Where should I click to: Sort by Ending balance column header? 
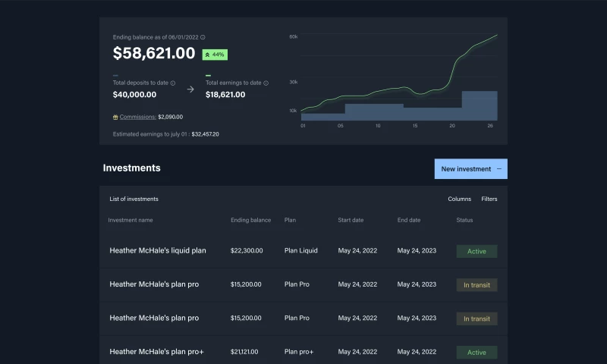coord(250,220)
